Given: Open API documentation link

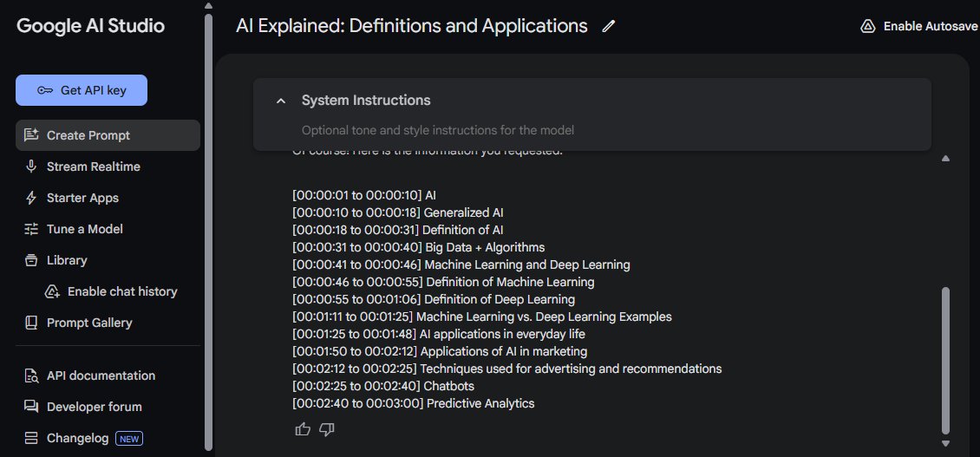Looking at the screenshot, I should click(101, 375).
